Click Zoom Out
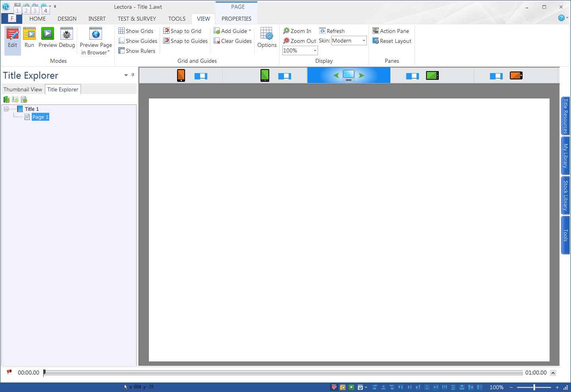 [x=300, y=41]
